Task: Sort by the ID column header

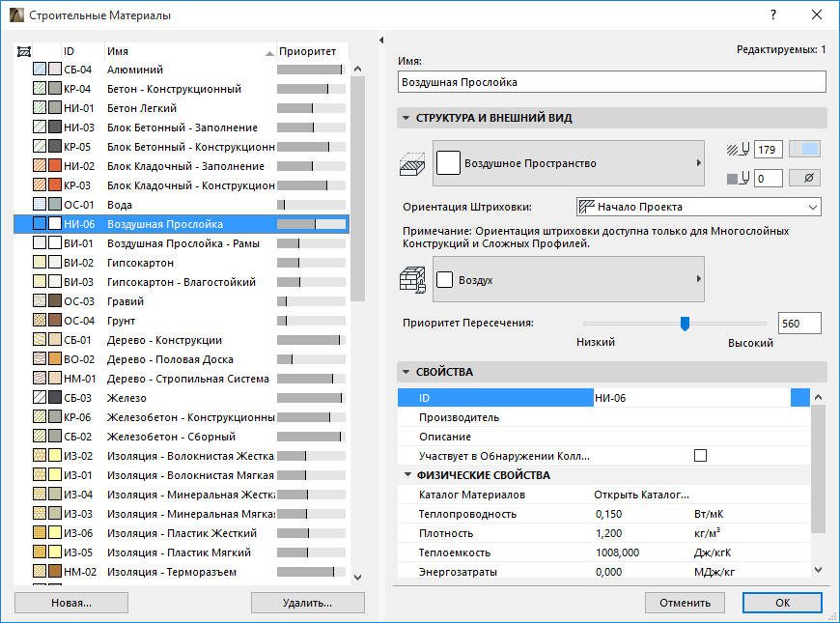Action: click(x=83, y=51)
